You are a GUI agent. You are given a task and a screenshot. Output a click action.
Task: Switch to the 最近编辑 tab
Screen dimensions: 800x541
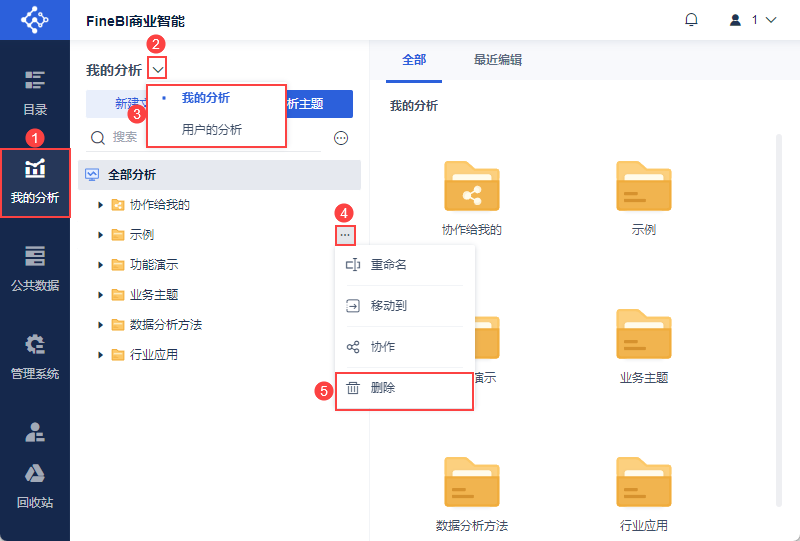pyautogui.click(x=497, y=60)
